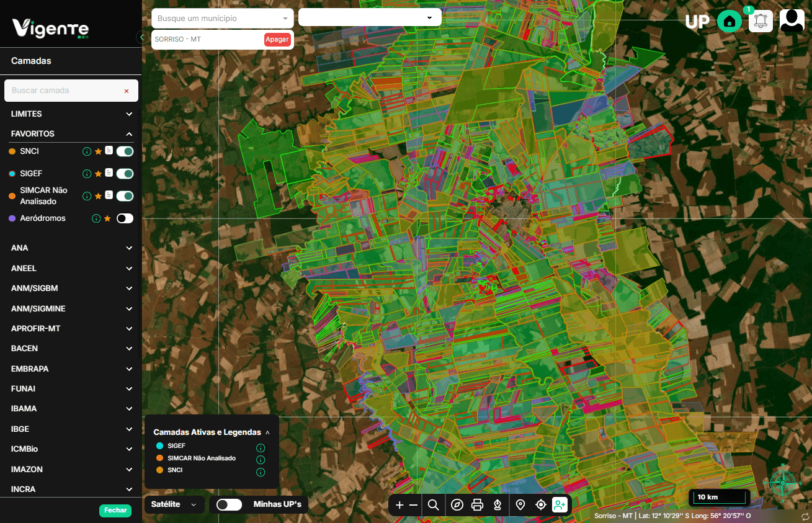Viewport: 812px width, 523px height.
Task: Collapse the Camadas Ativas e Legendas panel
Action: (x=267, y=432)
